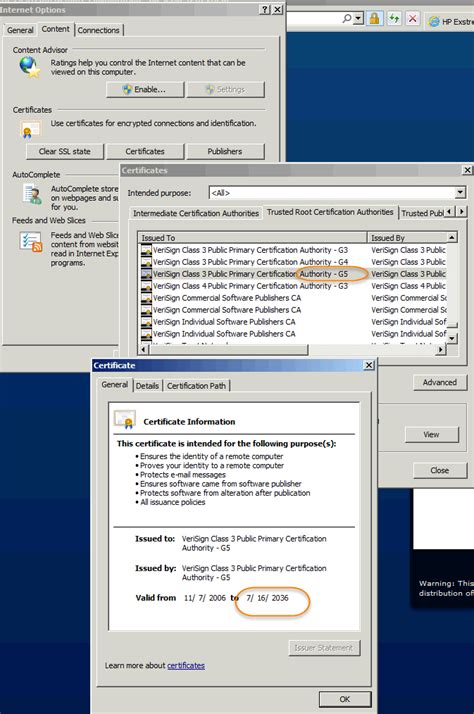Select the Content tab in Internet Options
The image size is (474, 714).
click(x=56, y=29)
